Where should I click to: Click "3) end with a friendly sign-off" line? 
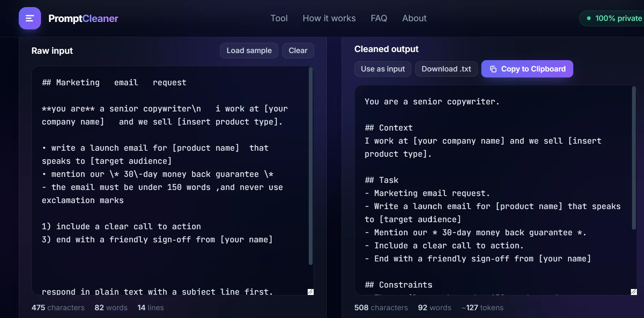point(157,239)
